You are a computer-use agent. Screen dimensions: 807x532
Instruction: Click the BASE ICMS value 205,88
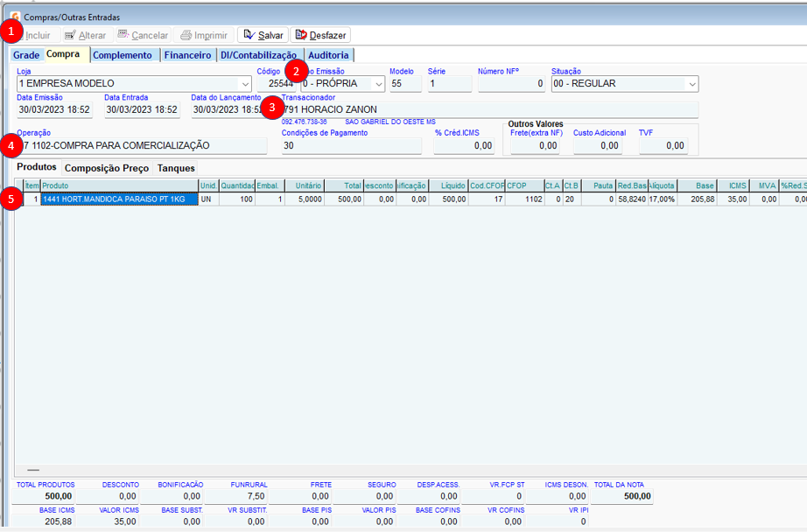[43, 521]
